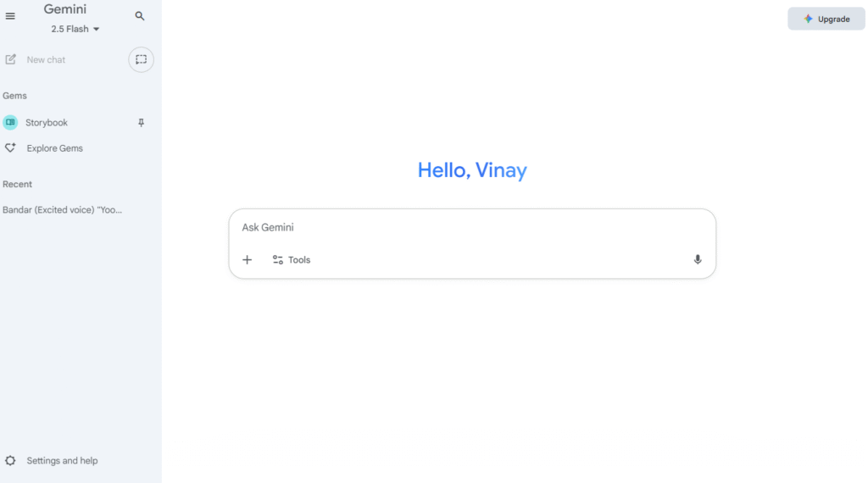Expand the Tools options in prompt box

(x=292, y=259)
